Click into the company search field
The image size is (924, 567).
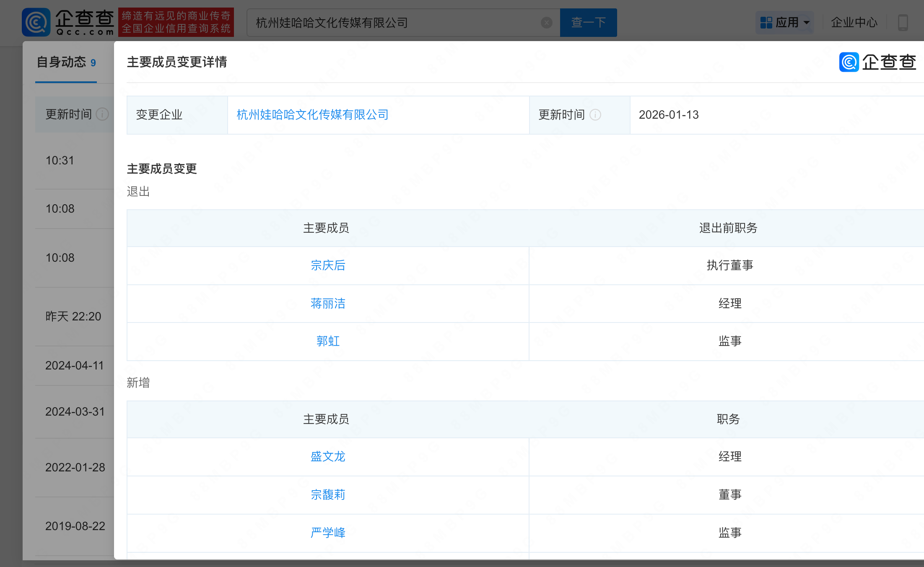tap(394, 23)
